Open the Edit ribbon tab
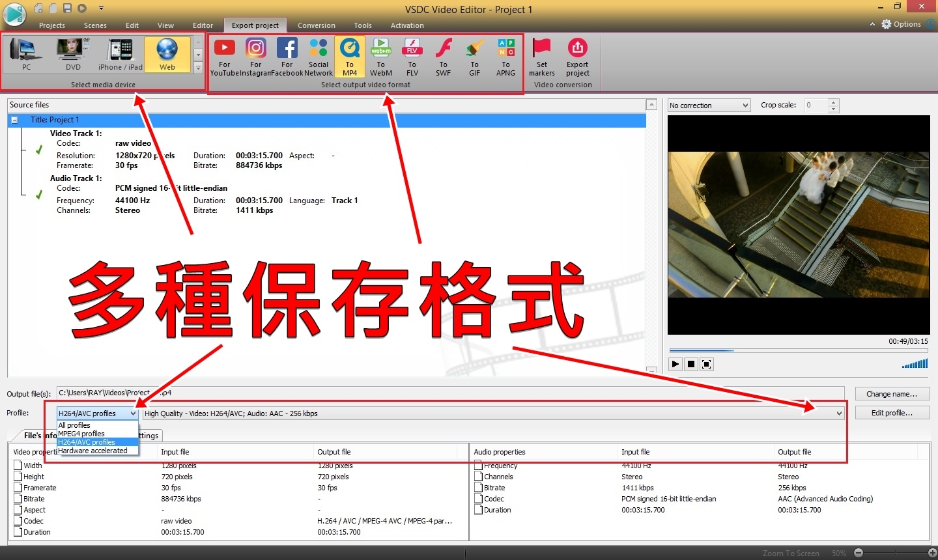This screenshot has height=560, width=938. click(x=132, y=25)
